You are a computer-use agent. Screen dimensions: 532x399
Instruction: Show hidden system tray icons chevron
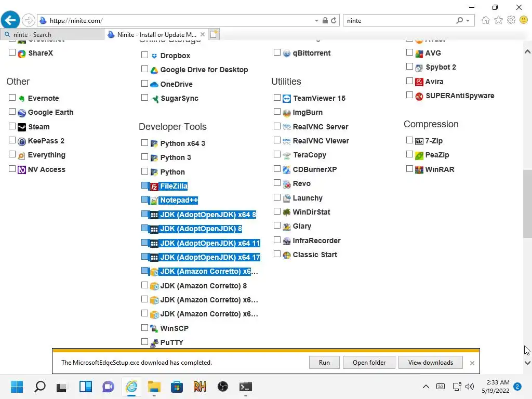pyautogui.click(x=426, y=387)
